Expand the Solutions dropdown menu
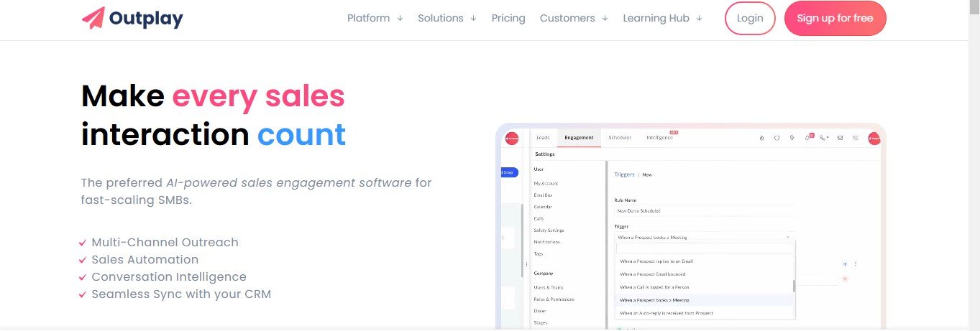Screen dimensions: 980x331 tap(447, 18)
